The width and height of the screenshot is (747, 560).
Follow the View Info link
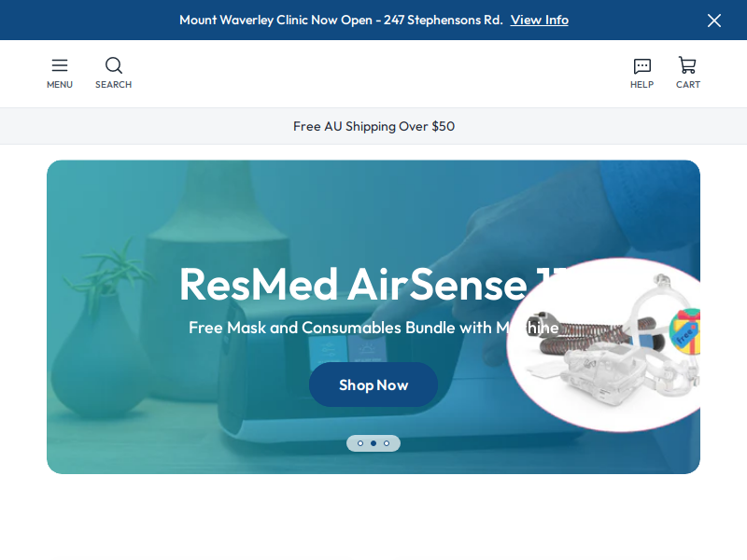(540, 20)
